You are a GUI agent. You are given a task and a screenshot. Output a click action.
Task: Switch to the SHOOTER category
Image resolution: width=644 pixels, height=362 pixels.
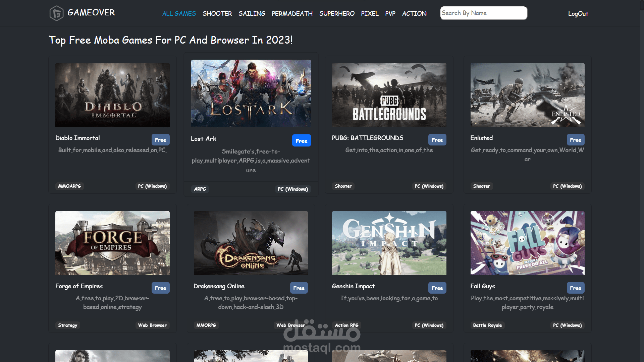[217, 13]
